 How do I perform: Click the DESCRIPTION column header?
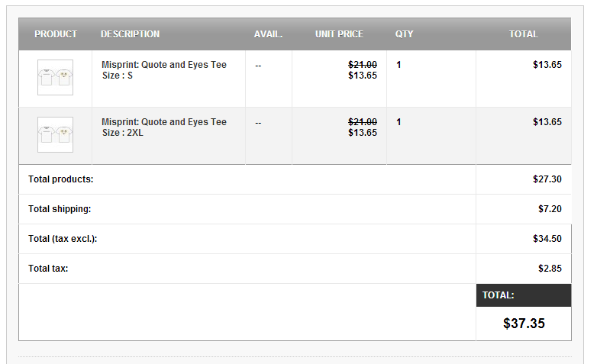tap(131, 34)
